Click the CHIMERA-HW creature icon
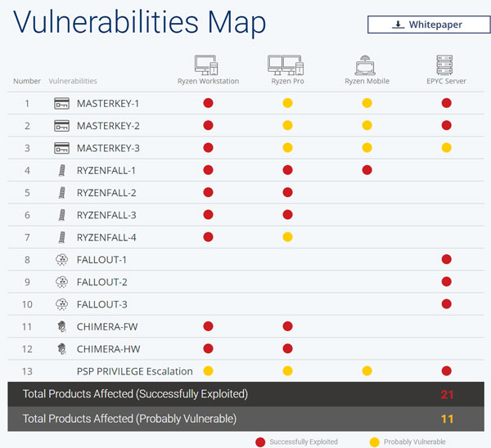This screenshot has height=448, width=491. tap(61, 349)
